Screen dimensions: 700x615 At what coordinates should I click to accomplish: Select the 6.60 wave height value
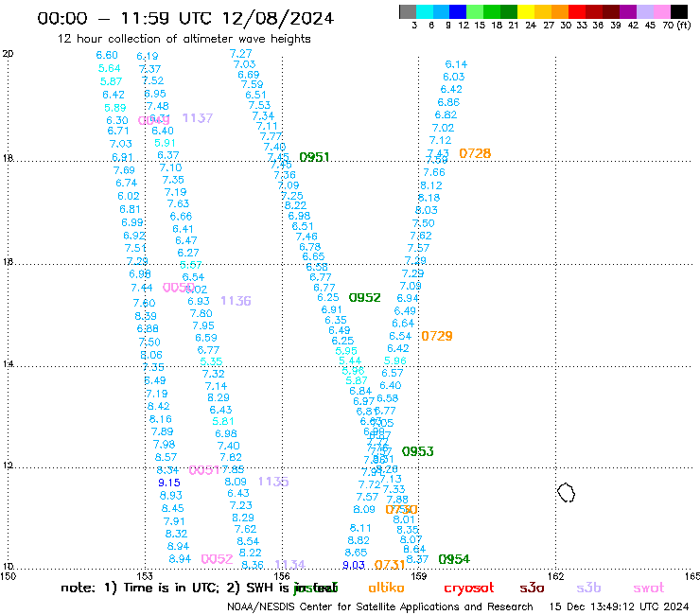coord(107,55)
